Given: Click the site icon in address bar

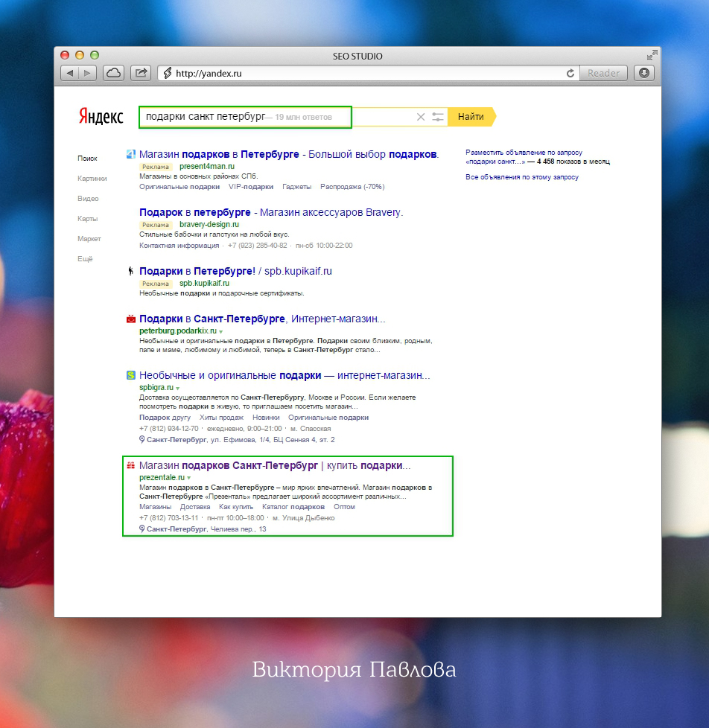Looking at the screenshot, I should [x=168, y=74].
